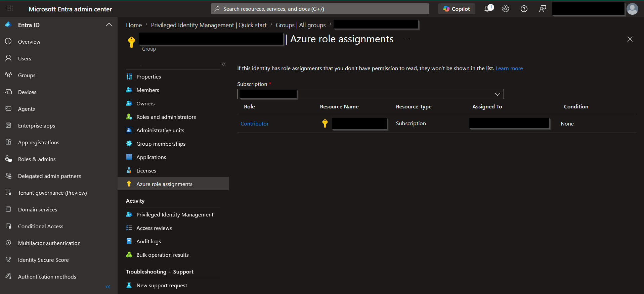The height and width of the screenshot is (294, 644).
Task: Click the Owners icon in group menu
Action: tap(129, 103)
